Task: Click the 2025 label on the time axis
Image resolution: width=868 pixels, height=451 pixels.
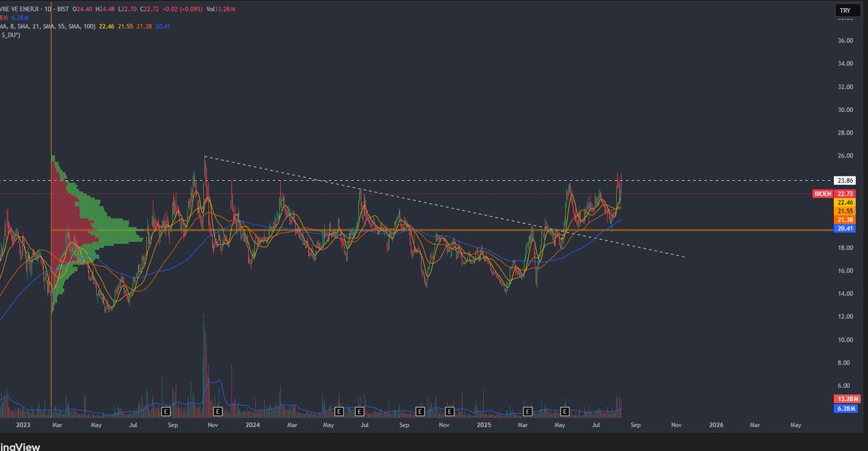Action: coord(484,426)
